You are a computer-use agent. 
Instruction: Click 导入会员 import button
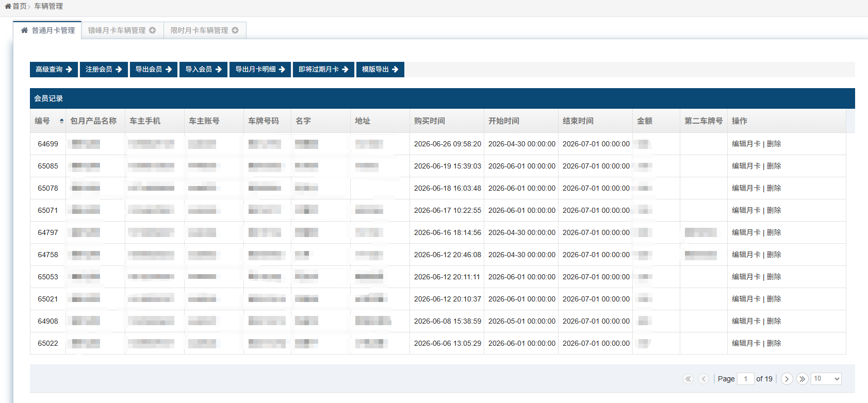click(204, 70)
